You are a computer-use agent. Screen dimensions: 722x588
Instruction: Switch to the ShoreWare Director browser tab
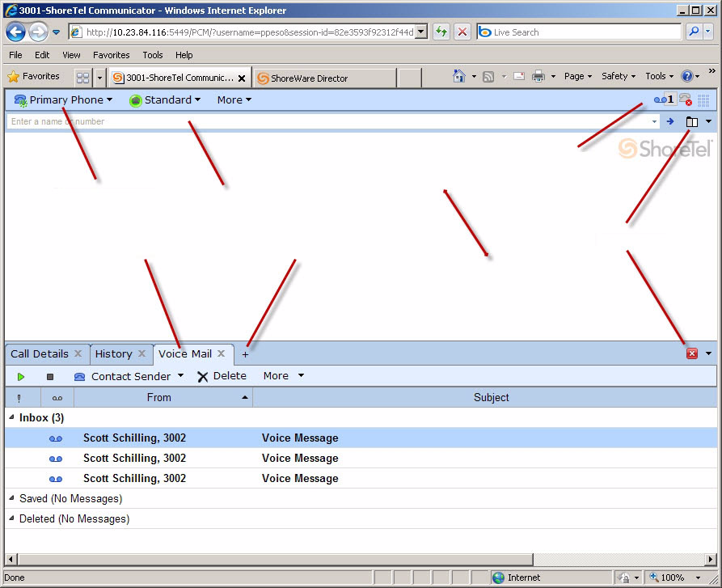tap(325, 78)
